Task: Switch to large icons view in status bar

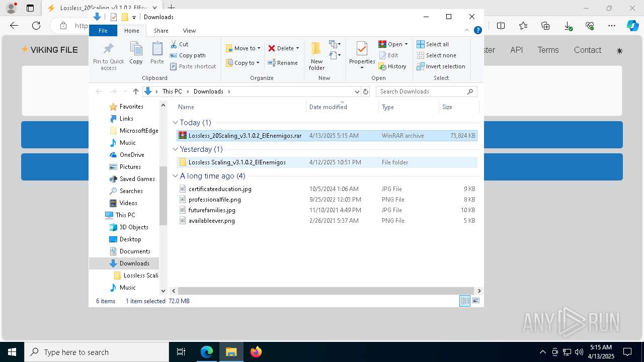Action: pos(476,301)
